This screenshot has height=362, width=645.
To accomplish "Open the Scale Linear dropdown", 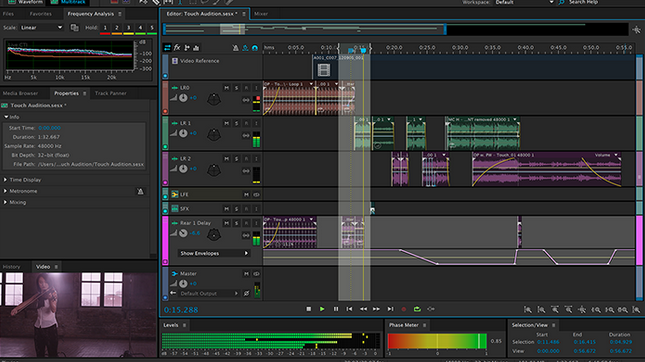I will pos(42,28).
